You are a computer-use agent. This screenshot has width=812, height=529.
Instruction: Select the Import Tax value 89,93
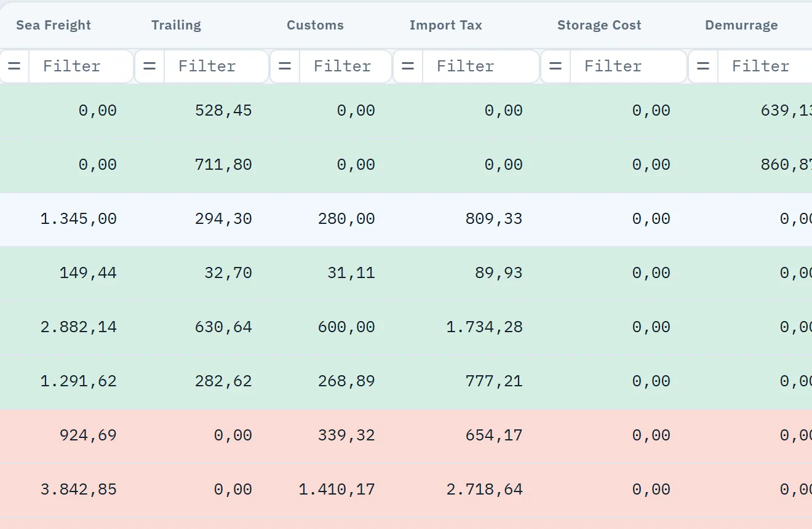click(499, 273)
